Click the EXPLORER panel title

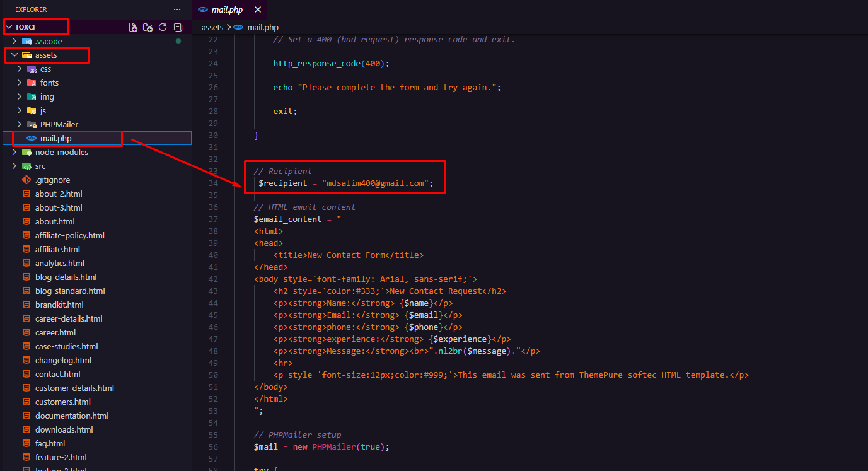pos(31,9)
